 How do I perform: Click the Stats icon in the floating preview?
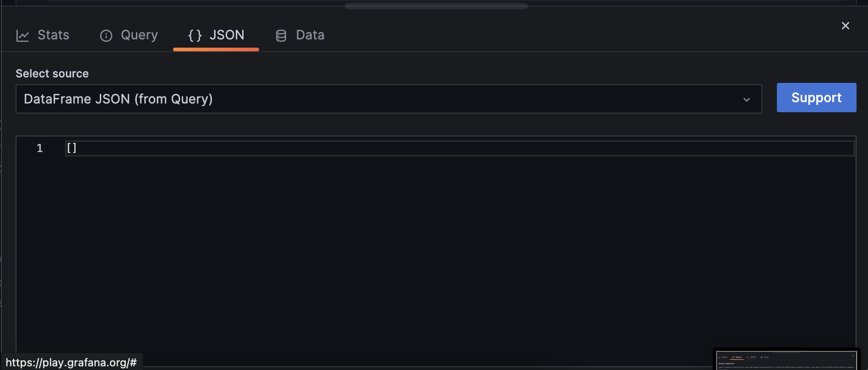click(720, 357)
